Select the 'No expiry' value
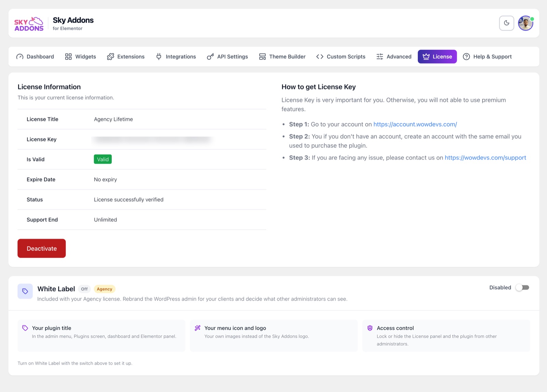Viewport: 547px width, 392px height. pyautogui.click(x=105, y=179)
